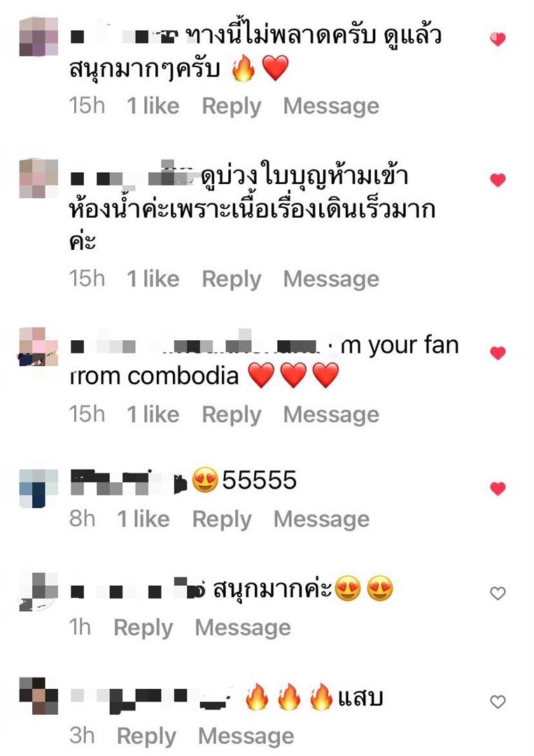Like the สนุกมากค่ะ comment with empty heart
This screenshot has width=534, height=756.
click(x=498, y=593)
